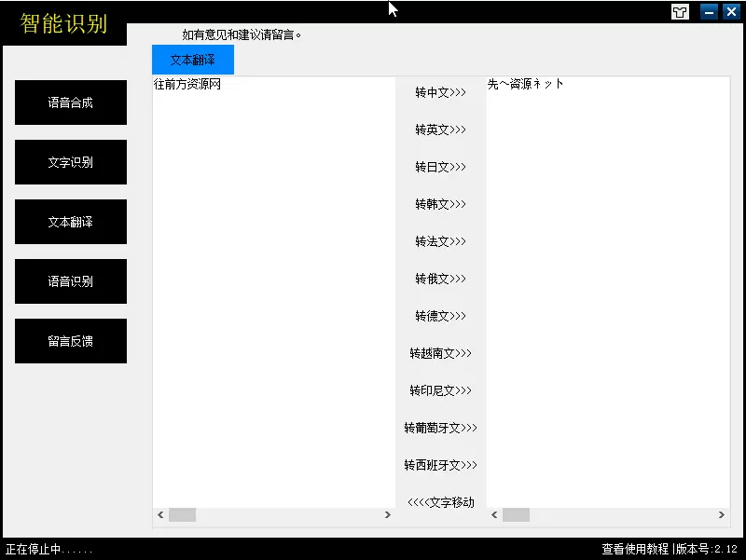Screen dimensions: 746x560
Task: Open the 文本翻译 sidebar section
Action: tap(71, 222)
